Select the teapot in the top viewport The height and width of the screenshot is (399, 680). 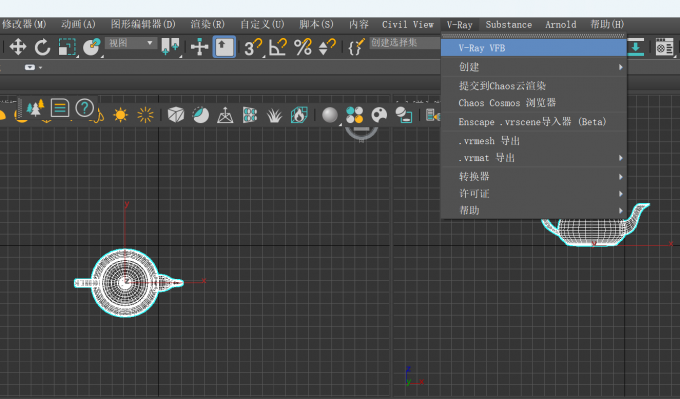128,283
